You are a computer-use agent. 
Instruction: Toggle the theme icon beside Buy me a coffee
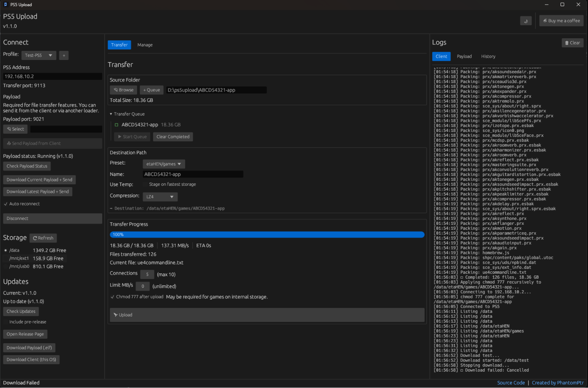point(526,21)
